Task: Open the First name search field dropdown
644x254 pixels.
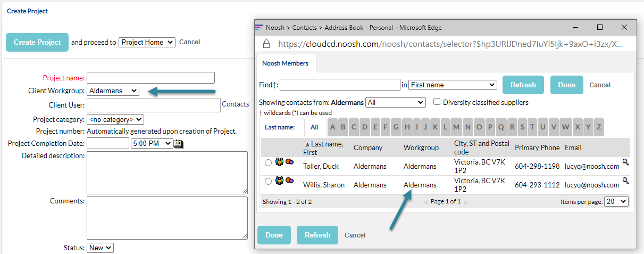Action: (453, 85)
